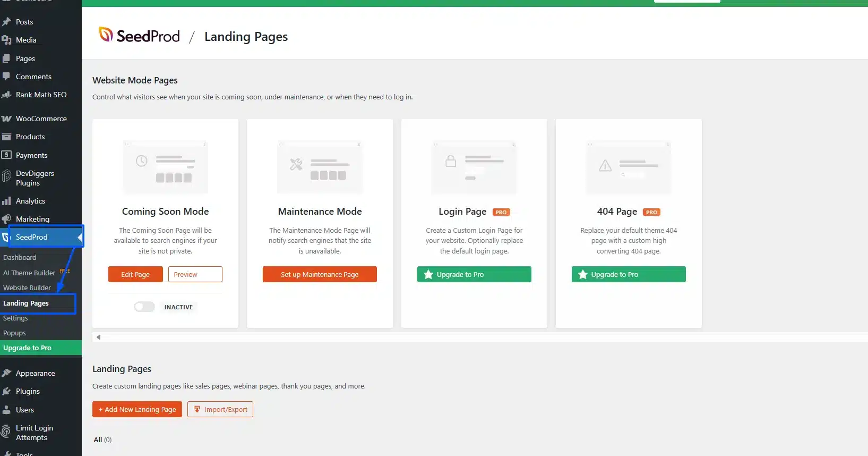The width and height of the screenshot is (868, 456).
Task: Click the SeedProd logo in header
Action: (x=140, y=36)
